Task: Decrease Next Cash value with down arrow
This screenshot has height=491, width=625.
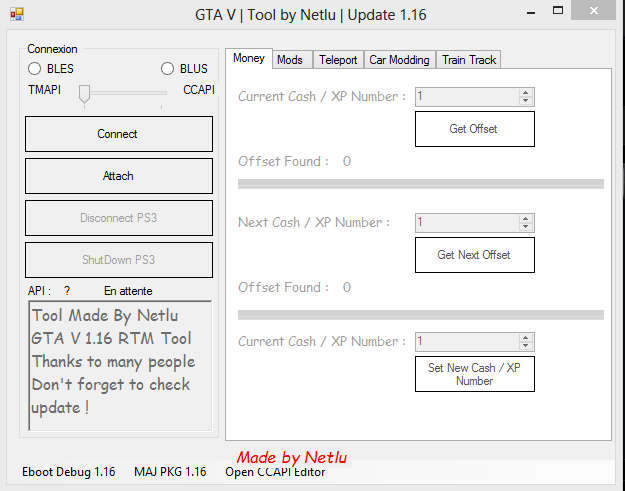Action: [x=526, y=227]
